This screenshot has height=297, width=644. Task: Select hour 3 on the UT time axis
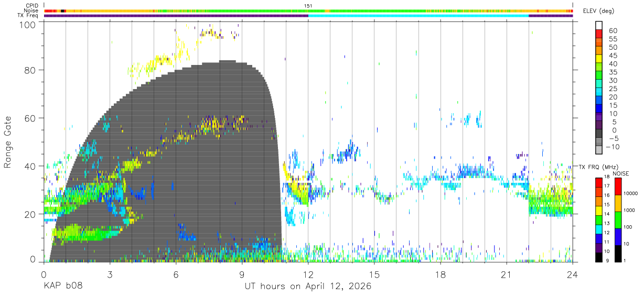click(110, 274)
